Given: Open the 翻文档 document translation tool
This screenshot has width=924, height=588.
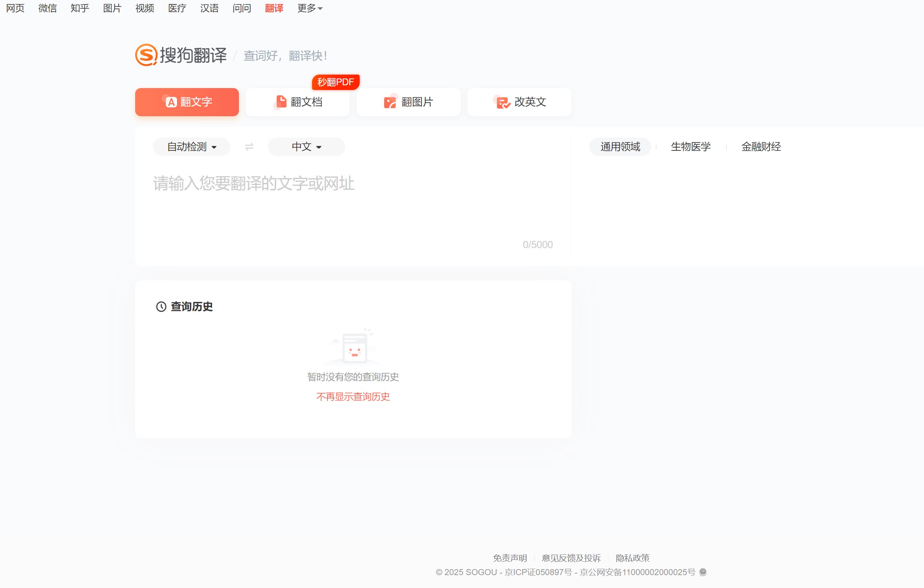Looking at the screenshot, I should pos(298,102).
